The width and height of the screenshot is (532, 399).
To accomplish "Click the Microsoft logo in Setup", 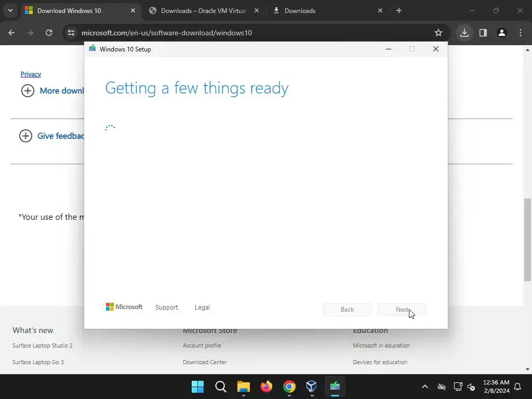I will click(x=124, y=307).
